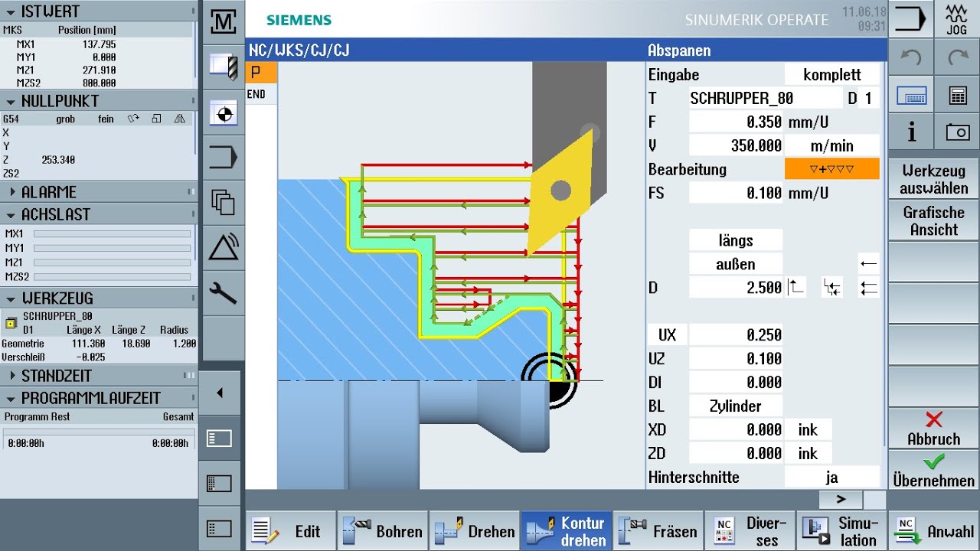Open the commissioning wrench icon
Viewport: 980px width, 551px height.
tap(223, 293)
